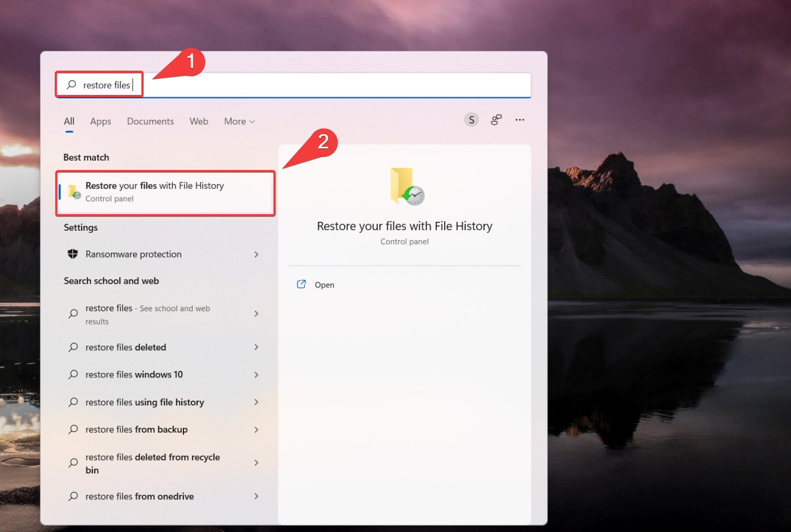Click search icon next to 'restore files using file history'
The width and height of the screenshot is (791, 532).
73,402
